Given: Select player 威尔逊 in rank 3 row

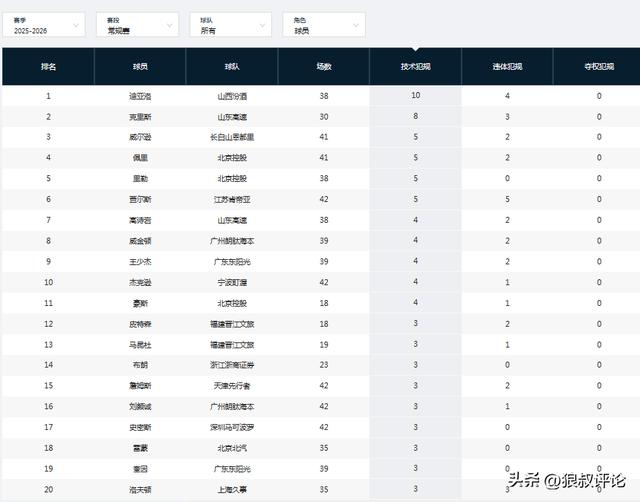Looking at the screenshot, I should click(x=140, y=137).
